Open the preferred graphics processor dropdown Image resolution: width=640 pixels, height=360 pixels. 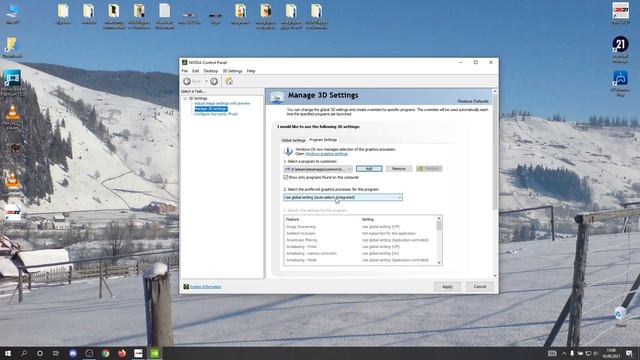coord(343,198)
